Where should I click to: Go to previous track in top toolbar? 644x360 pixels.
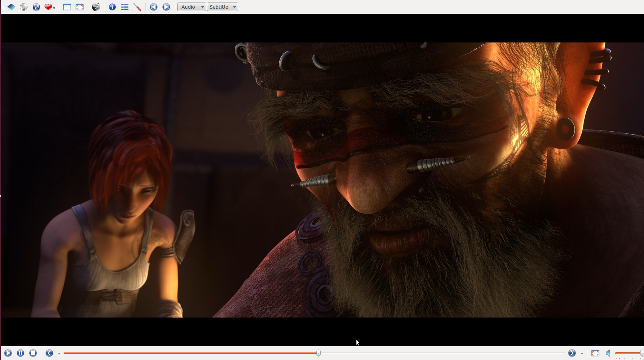coord(154,7)
